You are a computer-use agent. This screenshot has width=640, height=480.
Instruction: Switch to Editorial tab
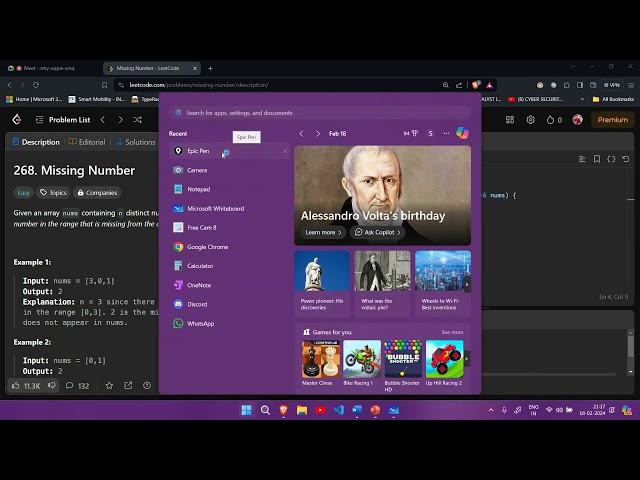point(87,142)
